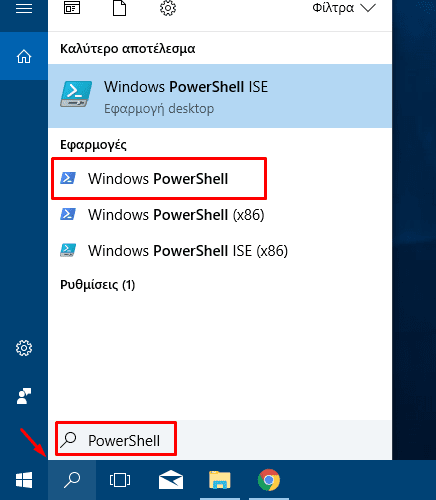Screen dimensions: 436x500
Task: Open the Mail app from taskbar
Action: [171, 480]
